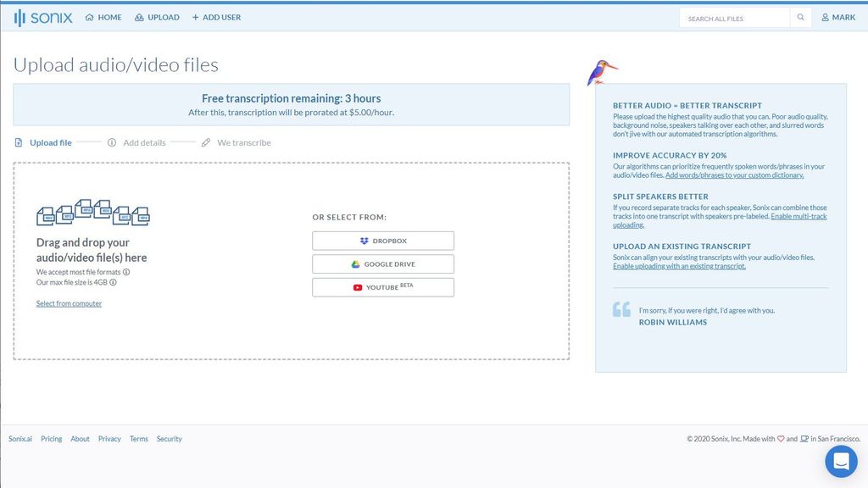Open the Pricing footer link
This screenshot has height=488, width=868.
click(51, 438)
